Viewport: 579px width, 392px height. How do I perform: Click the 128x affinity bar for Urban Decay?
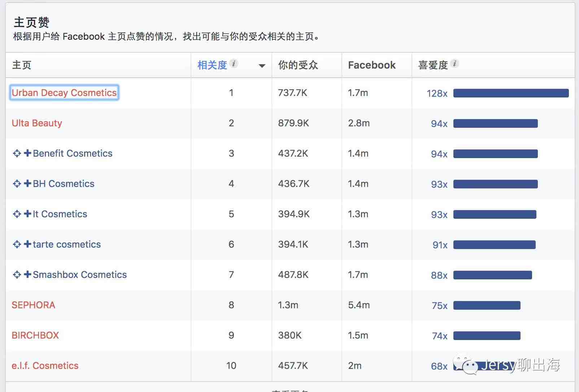pyautogui.click(x=511, y=93)
